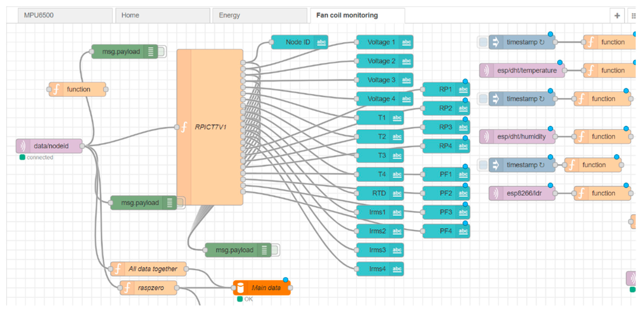Image resolution: width=644 pixels, height=314 pixels.
Task: Add a new flow with plus button
Action: (x=617, y=16)
